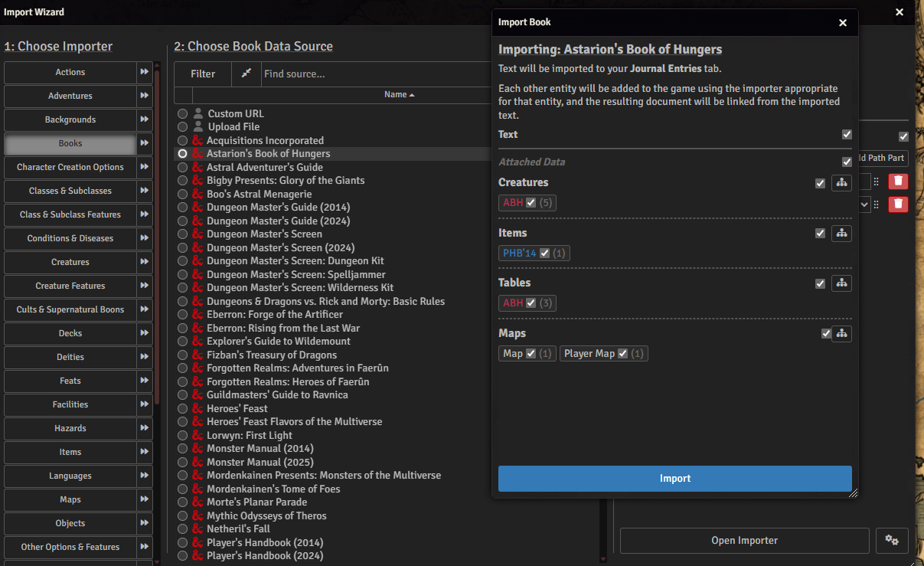
Task: Open the Filter button
Action: 203,74
